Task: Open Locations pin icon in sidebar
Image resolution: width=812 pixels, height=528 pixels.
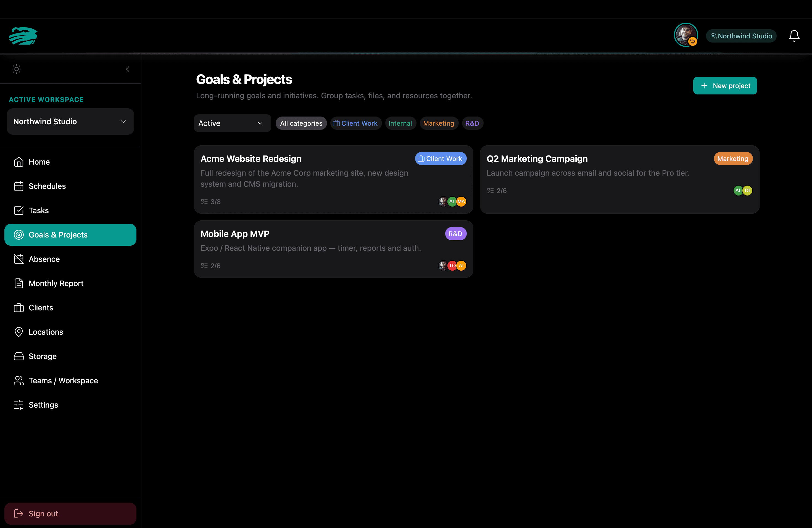Action: [19, 332]
